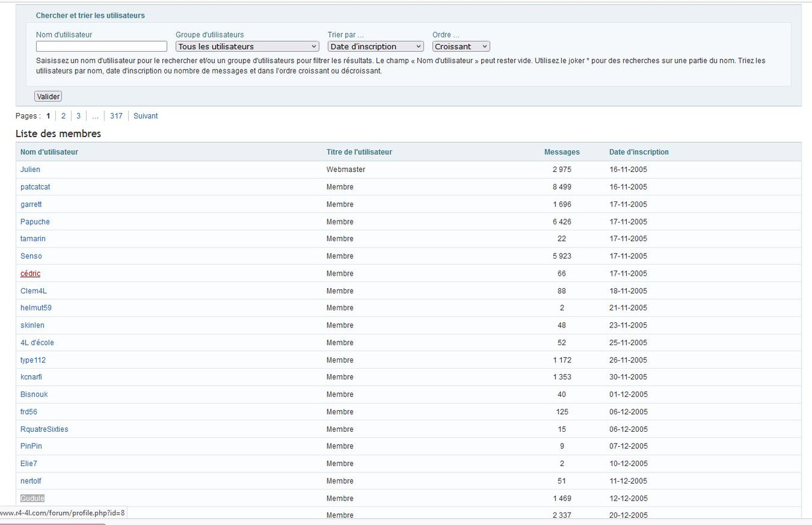
Task: Go to page 3 of members
Action: tap(78, 115)
